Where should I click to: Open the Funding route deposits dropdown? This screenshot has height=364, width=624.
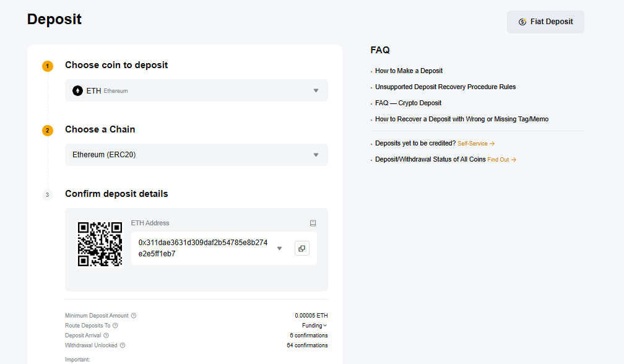314,326
